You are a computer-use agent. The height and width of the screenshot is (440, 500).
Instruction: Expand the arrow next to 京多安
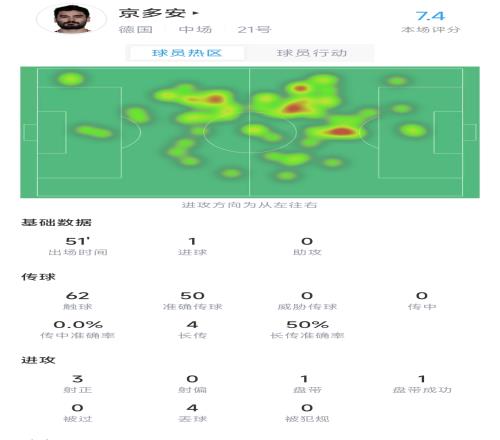(x=196, y=14)
